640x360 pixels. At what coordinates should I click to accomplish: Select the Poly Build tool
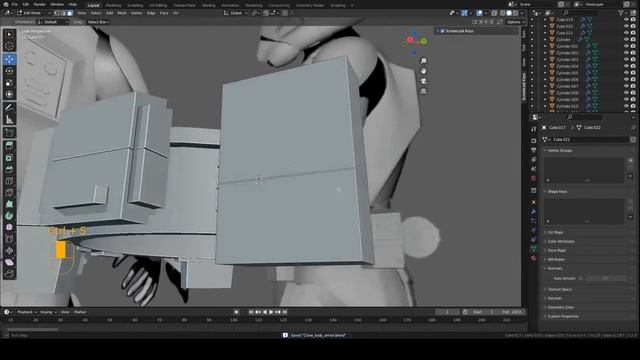pyautogui.click(x=9, y=204)
